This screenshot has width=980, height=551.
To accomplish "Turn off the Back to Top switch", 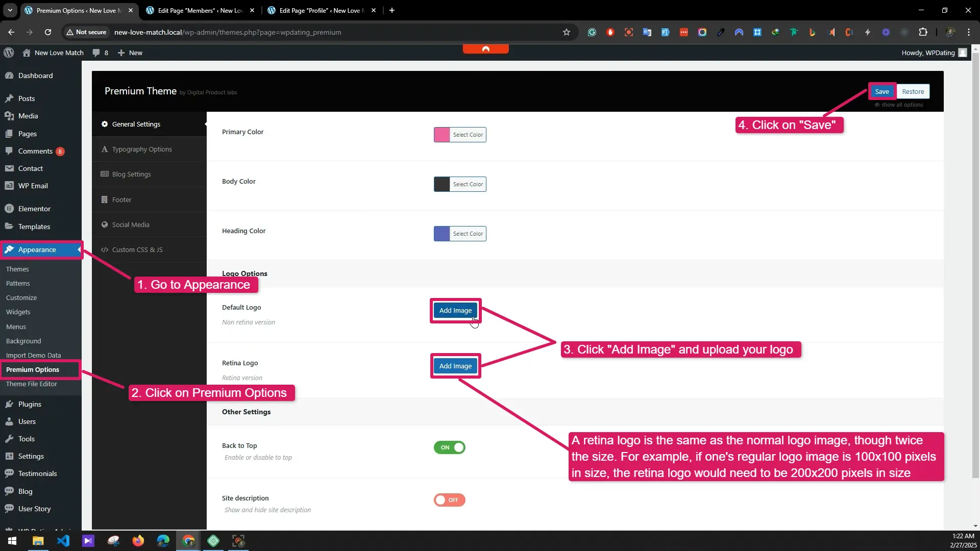I will click(449, 447).
